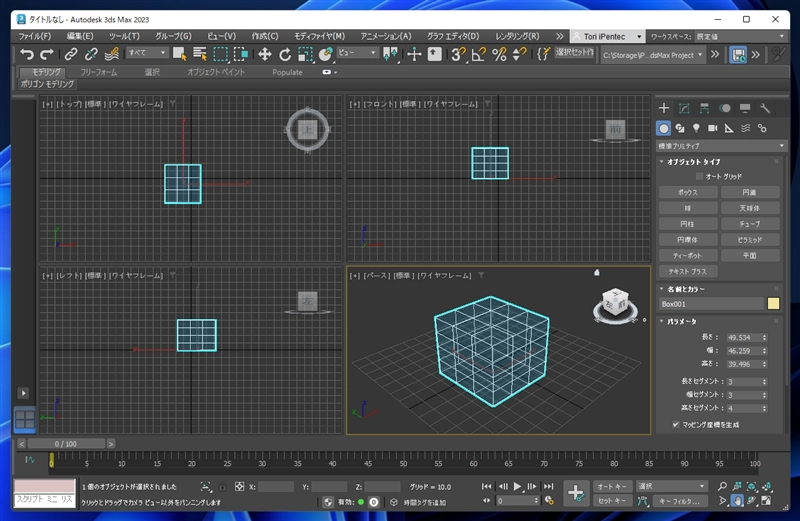Screen dimensions: 800x521
Task: Click the Set Keys large plus button
Action: point(576,493)
